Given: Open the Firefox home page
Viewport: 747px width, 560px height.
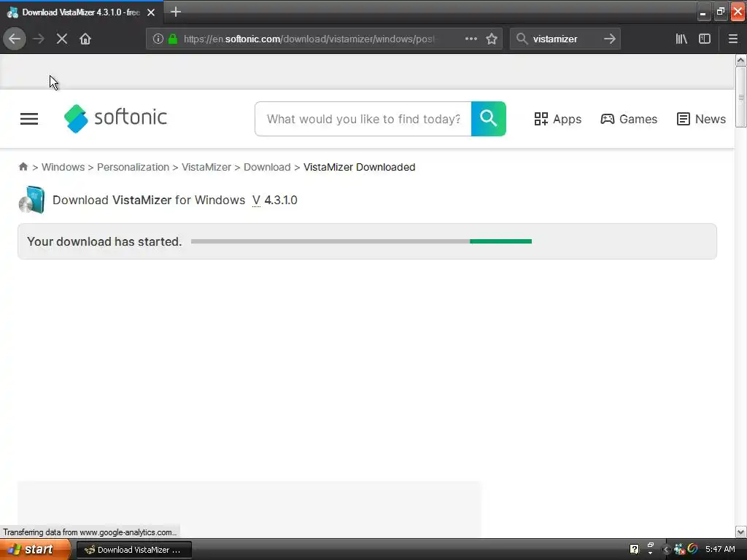Looking at the screenshot, I should coord(85,39).
